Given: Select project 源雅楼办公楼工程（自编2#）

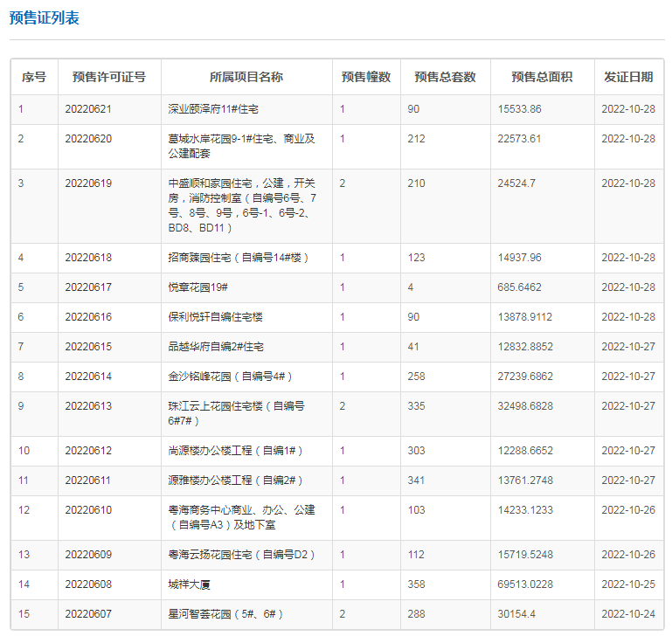Looking at the screenshot, I should coord(235,480).
